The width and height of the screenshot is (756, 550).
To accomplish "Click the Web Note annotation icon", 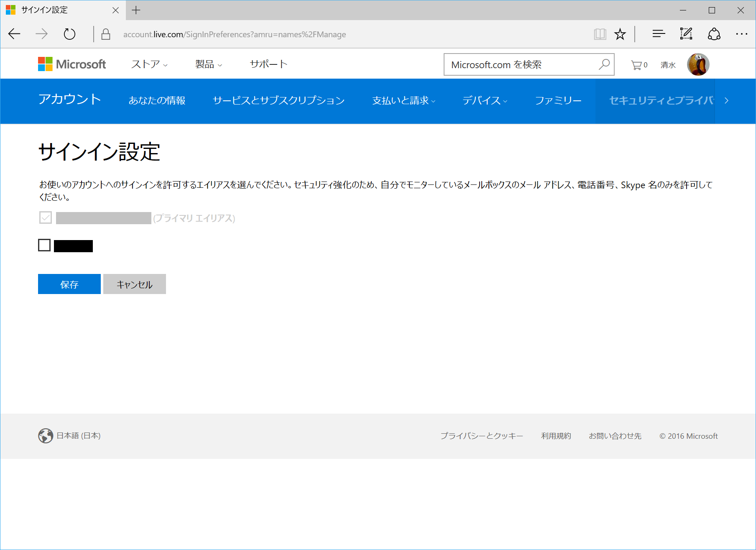I will pyautogui.click(x=686, y=34).
